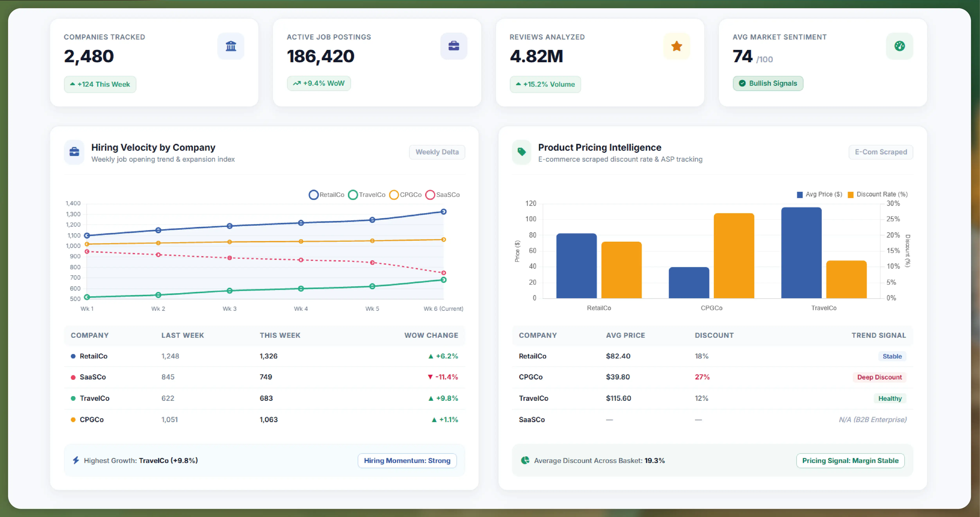The image size is (980, 517).
Task: Click the 1,326 this week value
Action: tap(269, 356)
